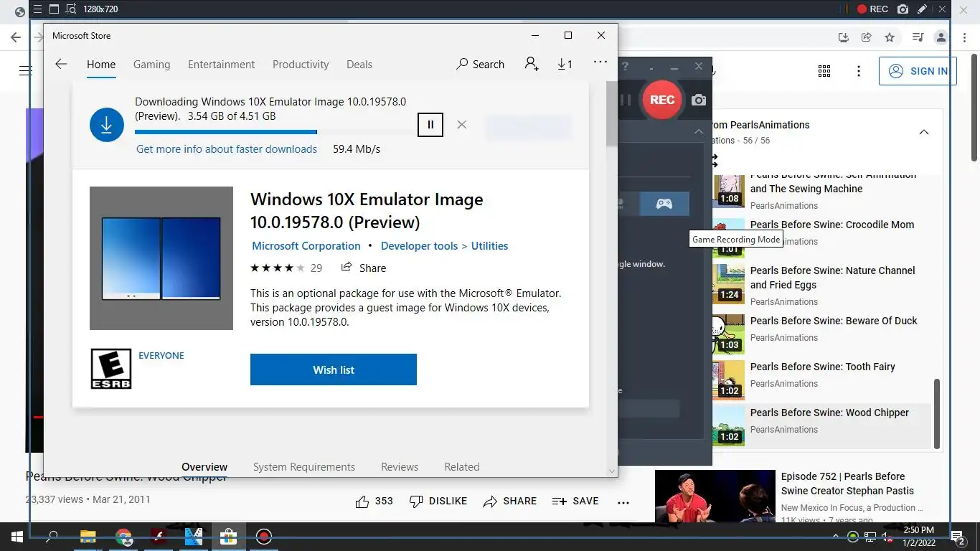Open Search in Microsoft Store
Viewport: 980px width, 551px height.
[480, 64]
